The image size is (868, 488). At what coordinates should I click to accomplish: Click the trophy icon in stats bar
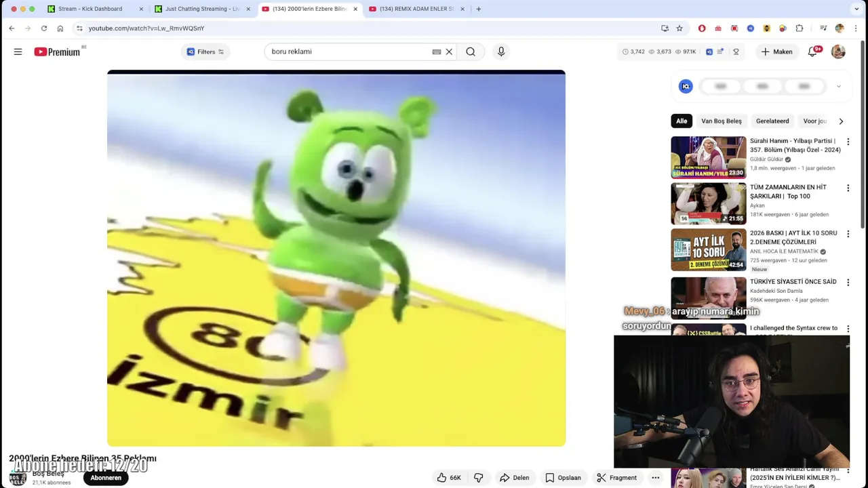(x=736, y=52)
